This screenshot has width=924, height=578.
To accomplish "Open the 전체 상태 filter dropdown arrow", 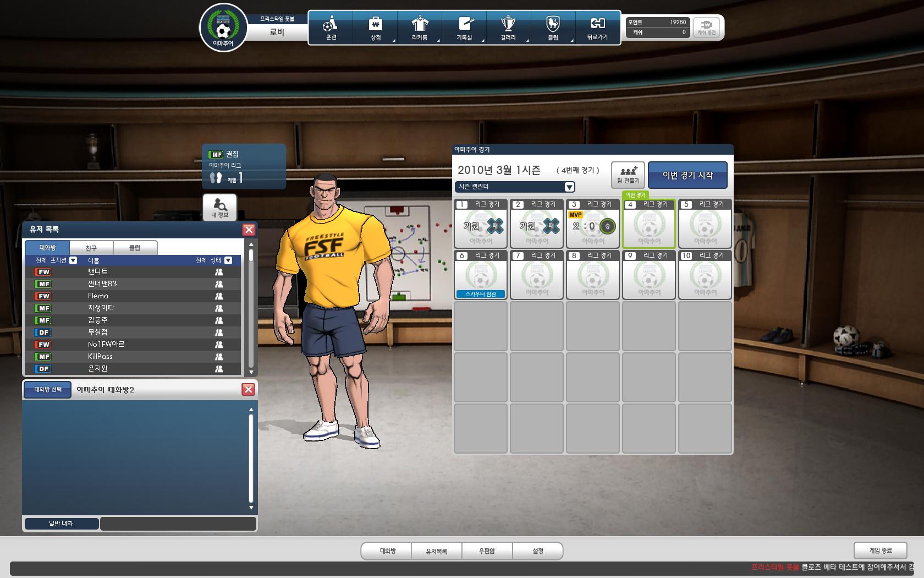I will pyautogui.click(x=228, y=260).
